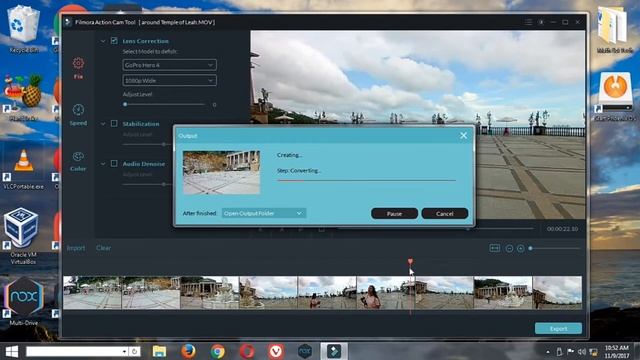The image size is (640, 360).
Task: Click the Audio Denoise level slider
Action: point(147,184)
